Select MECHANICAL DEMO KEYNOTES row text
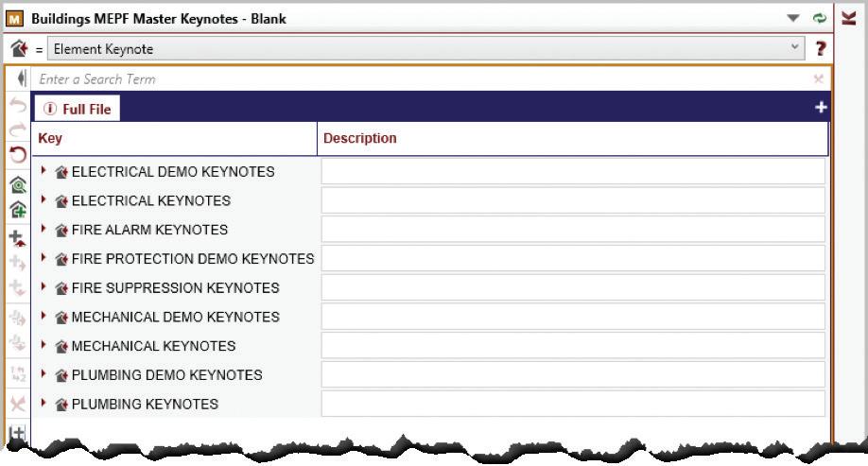This screenshot has width=868, height=466. tap(176, 317)
